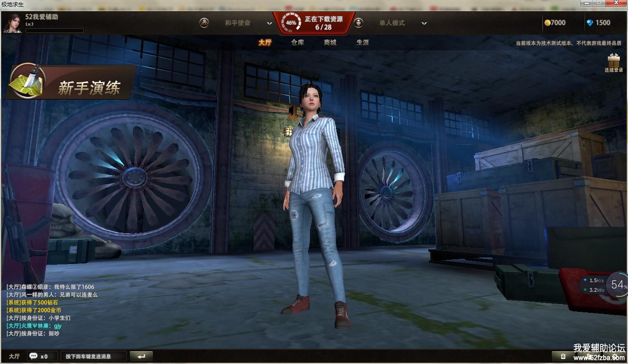
Task: Focus the 按下回车键发送消息 chat input field
Action: pos(93,356)
